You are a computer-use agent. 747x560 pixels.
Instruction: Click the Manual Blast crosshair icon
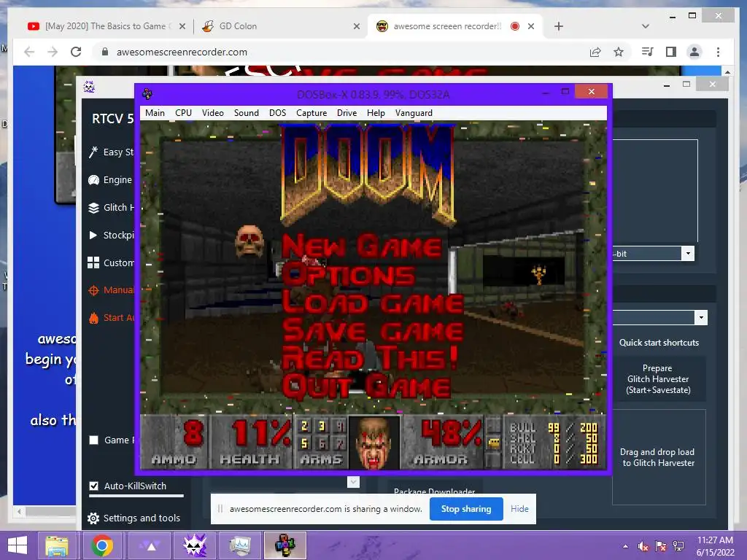[93, 290]
